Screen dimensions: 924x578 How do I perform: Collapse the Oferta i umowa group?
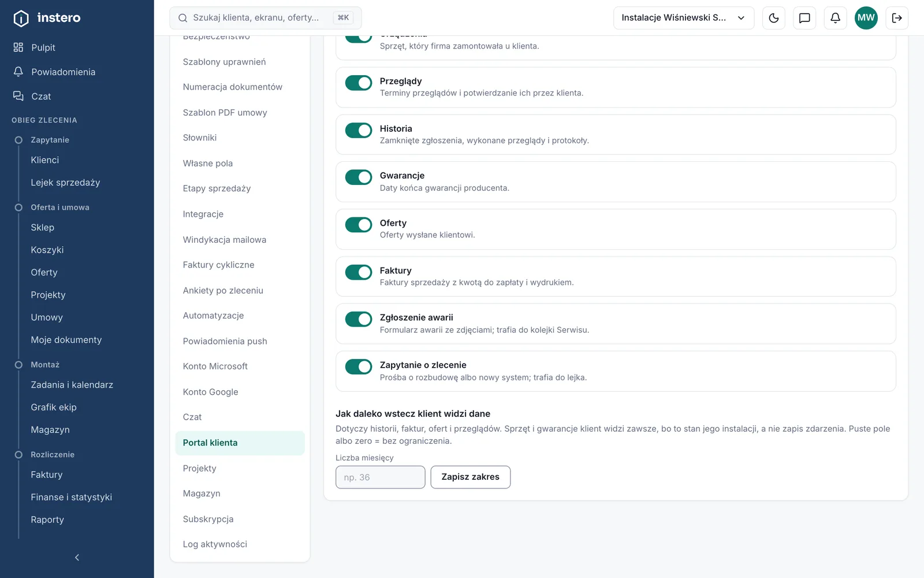59,207
